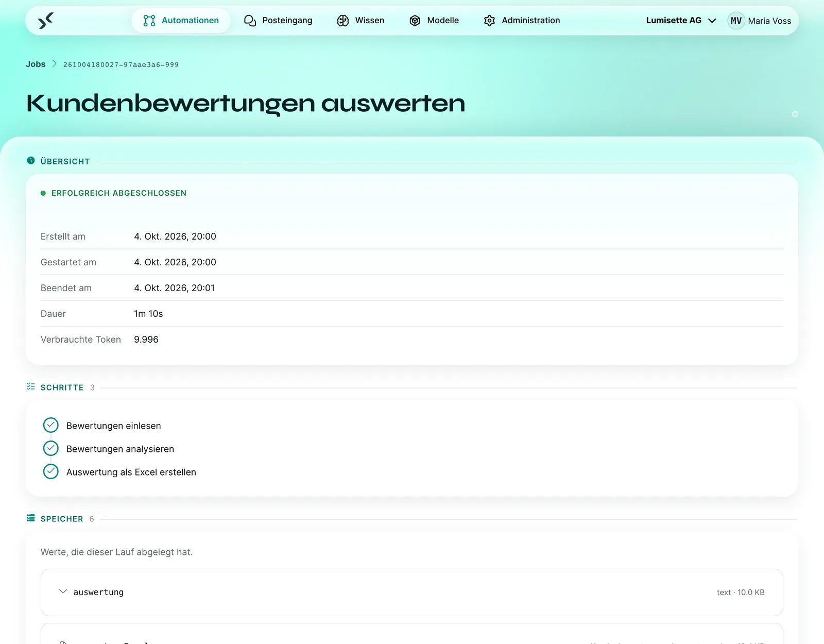Click the Schritte checklist icon
This screenshot has height=644, width=824.
[31, 386]
